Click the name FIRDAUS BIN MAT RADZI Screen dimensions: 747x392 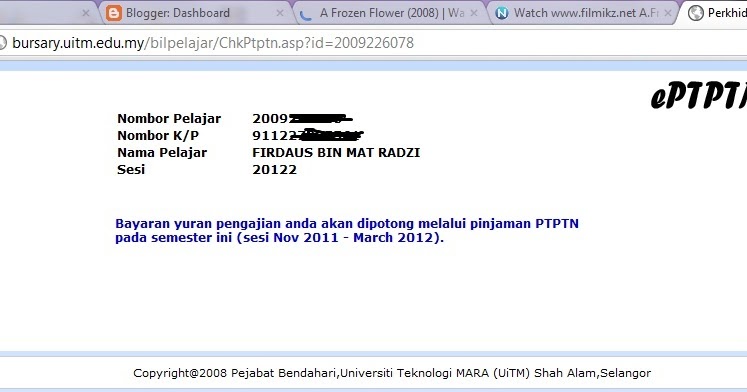[336, 153]
